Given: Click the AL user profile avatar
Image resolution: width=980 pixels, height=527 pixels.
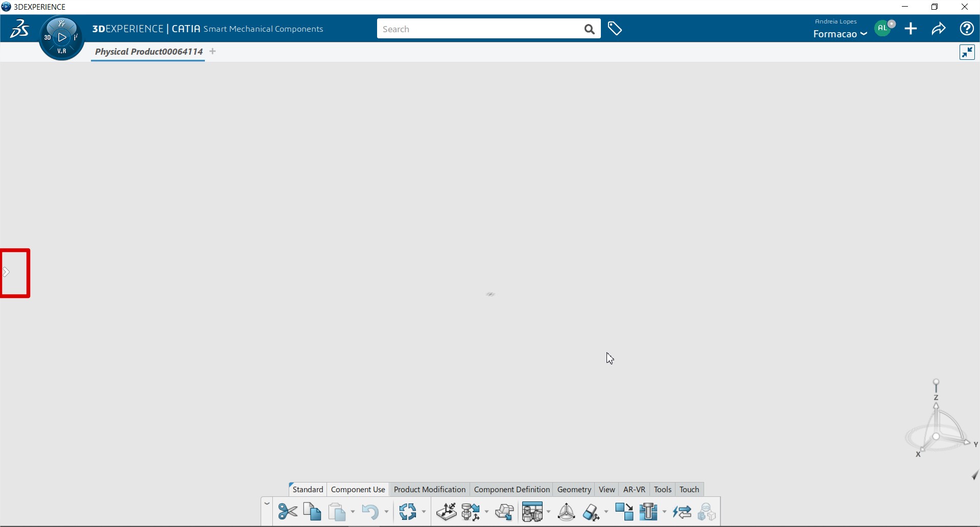Looking at the screenshot, I should pos(884,29).
